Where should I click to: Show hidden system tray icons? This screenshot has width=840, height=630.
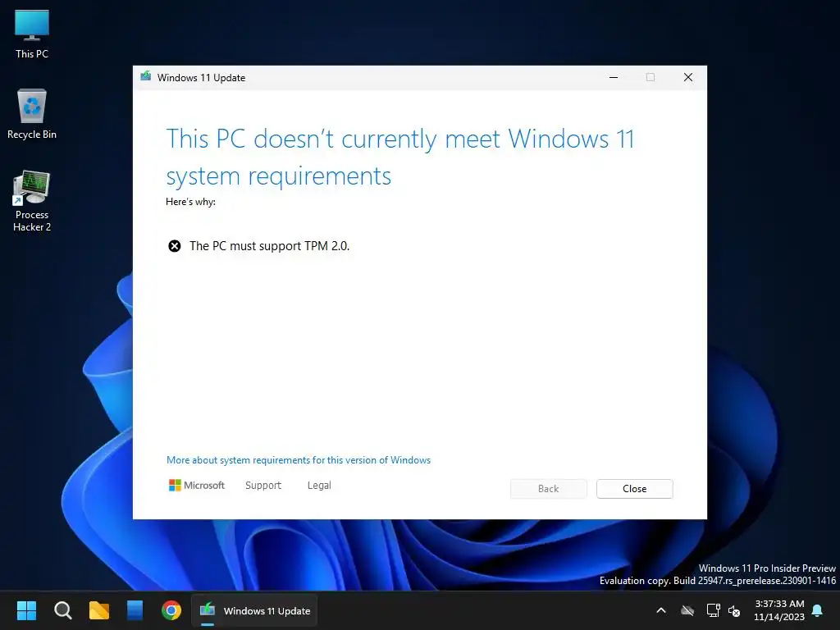[x=661, y=610]
